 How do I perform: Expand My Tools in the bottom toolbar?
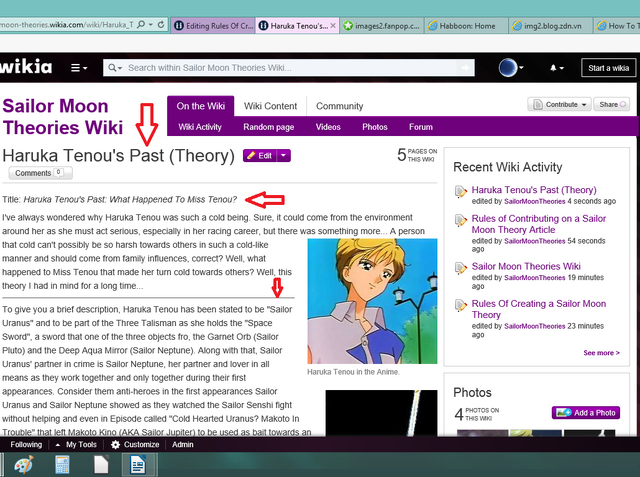(76, 444)
